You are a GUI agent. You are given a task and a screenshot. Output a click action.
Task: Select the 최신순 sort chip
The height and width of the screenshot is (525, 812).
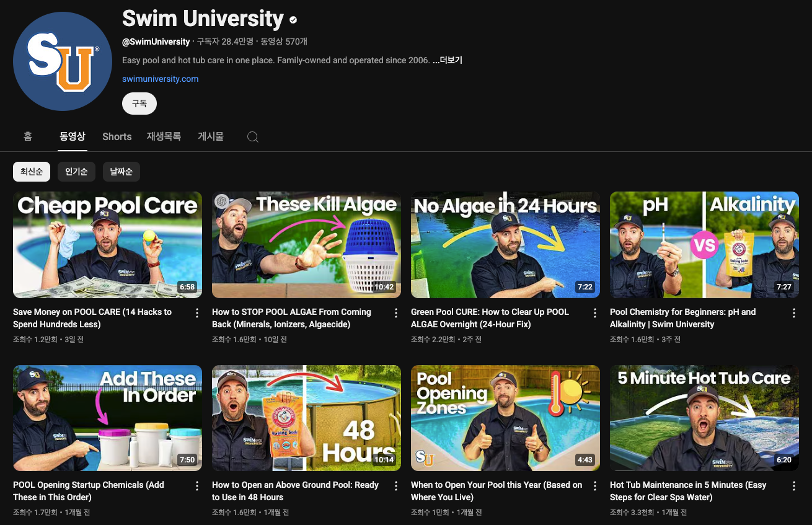tap(32, 172)
